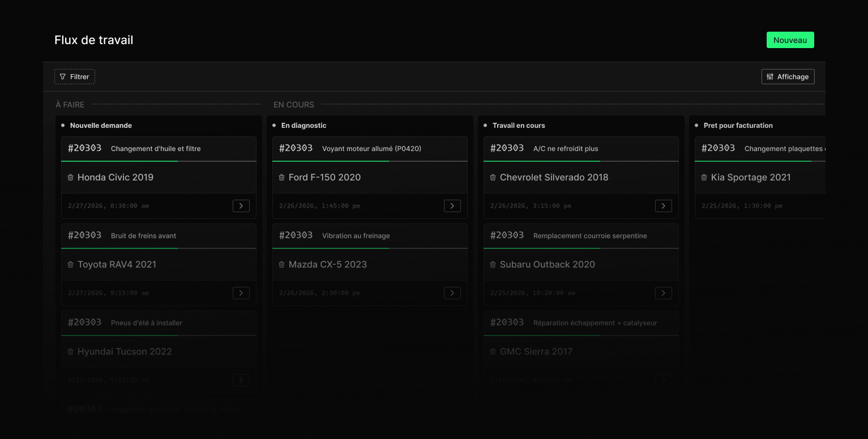This screenshot has height=439, width=868.
Task: Click the #20303 number on the Subaru Outback card
Action: pos(507,235)
